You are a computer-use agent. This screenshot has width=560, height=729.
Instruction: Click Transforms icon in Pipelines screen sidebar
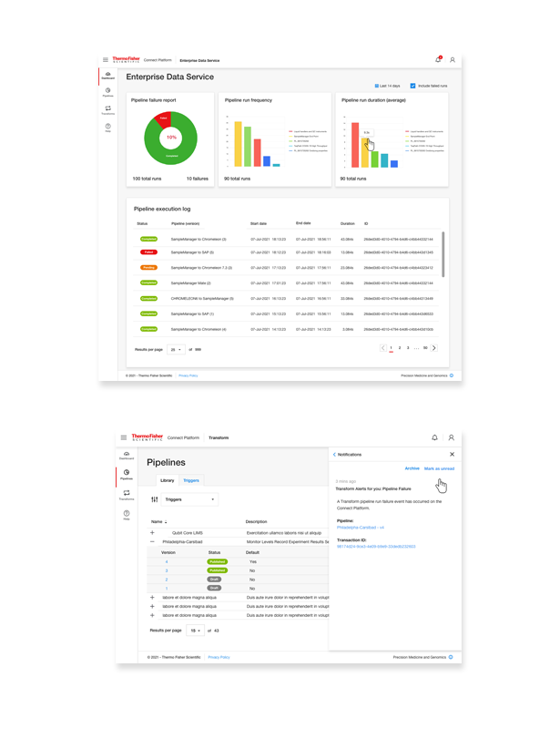coord(127,494)
